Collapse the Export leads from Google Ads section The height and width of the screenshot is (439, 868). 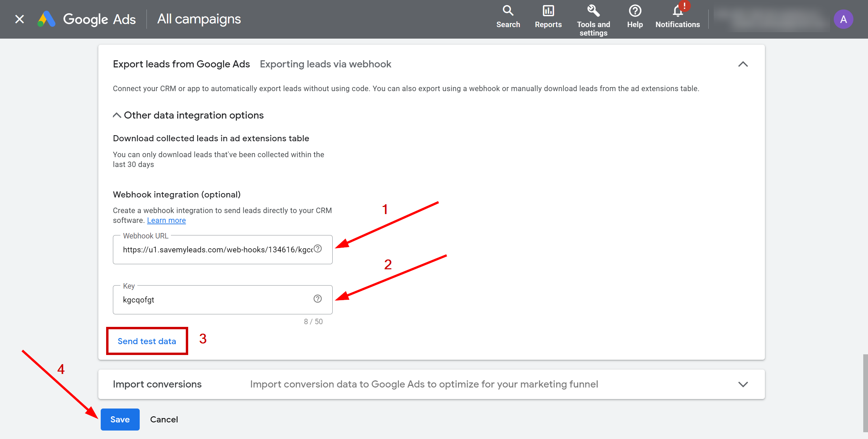click(x=743, y=64)
